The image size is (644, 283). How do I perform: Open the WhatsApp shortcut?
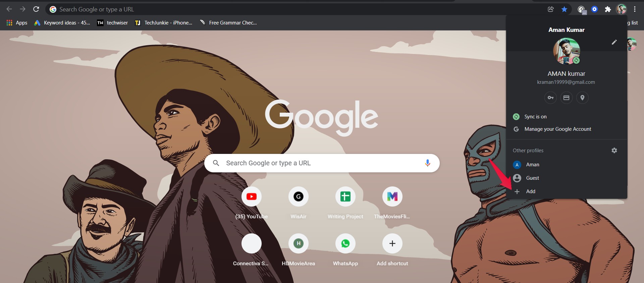345,250
